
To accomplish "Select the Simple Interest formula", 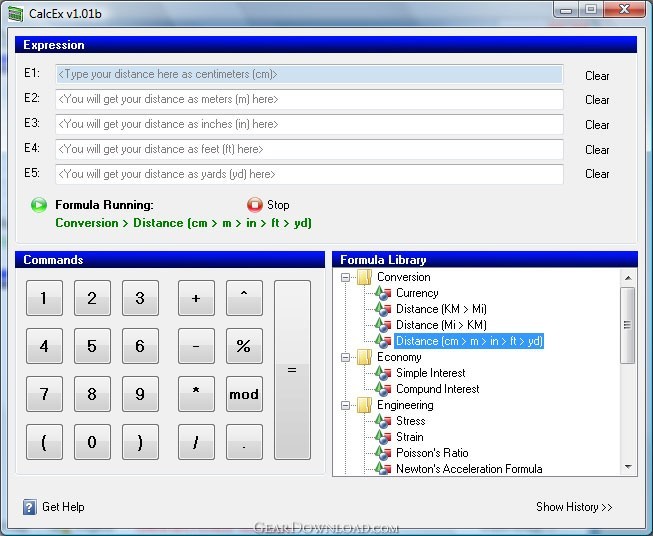I will click(430, 373).
